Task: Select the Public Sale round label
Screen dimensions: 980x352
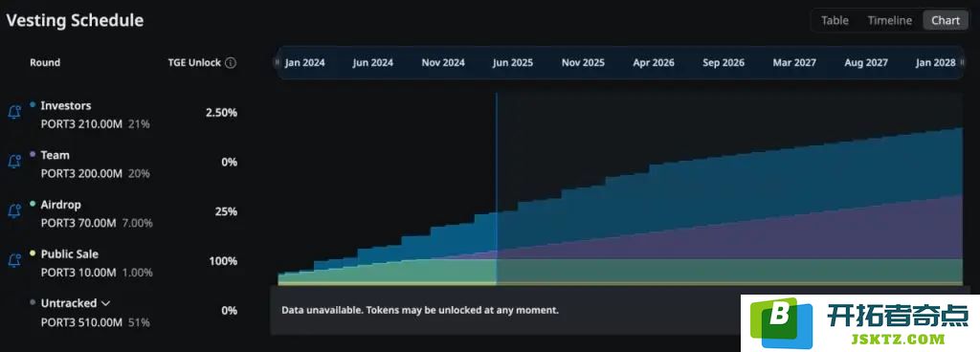Action: 69,254
